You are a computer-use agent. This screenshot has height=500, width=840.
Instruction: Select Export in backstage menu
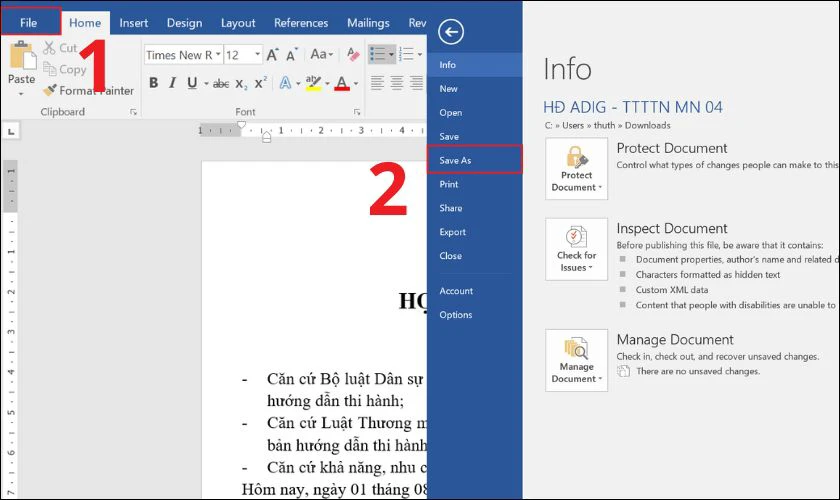click(475, 232)
